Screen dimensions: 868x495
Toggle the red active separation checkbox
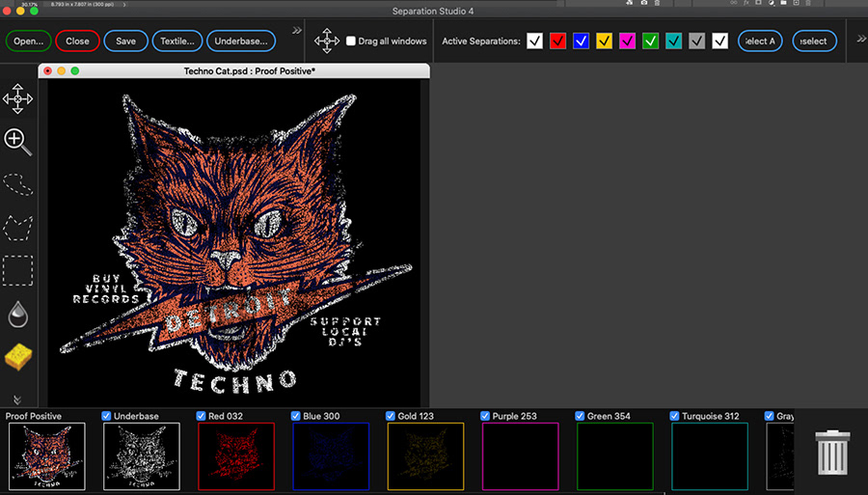click(557, 41)
